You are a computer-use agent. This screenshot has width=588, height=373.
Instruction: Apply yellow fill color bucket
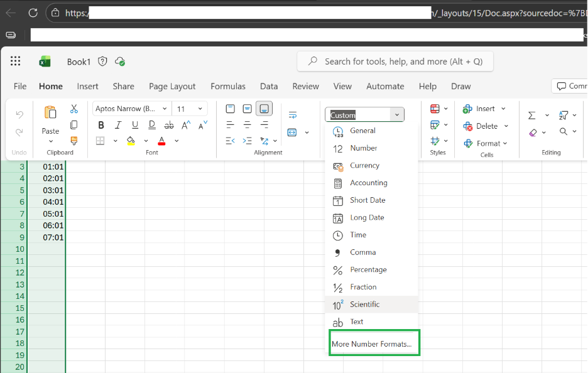click(131, 141)
